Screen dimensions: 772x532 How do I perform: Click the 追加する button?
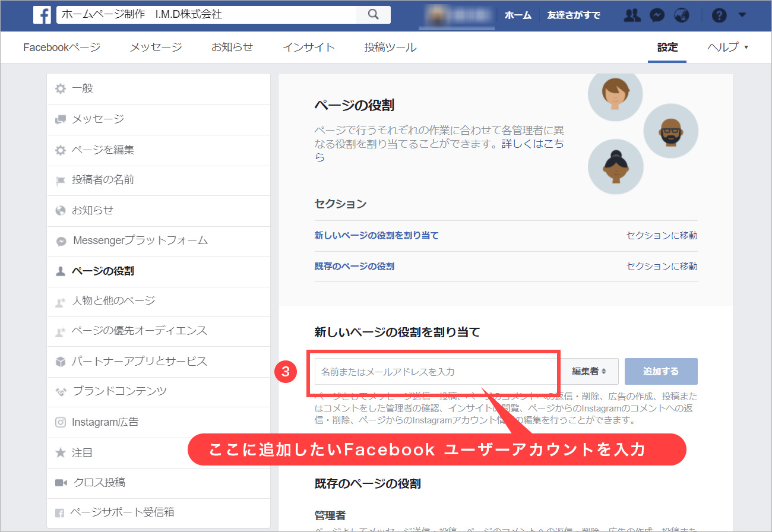pyautogui.click(x=661, y=372)
